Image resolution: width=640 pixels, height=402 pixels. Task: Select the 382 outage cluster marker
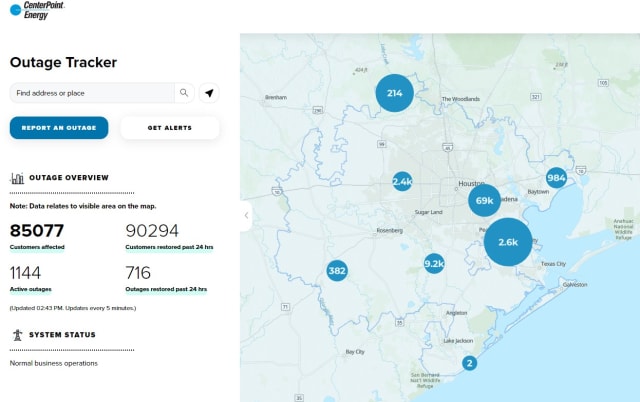[337, 271]
